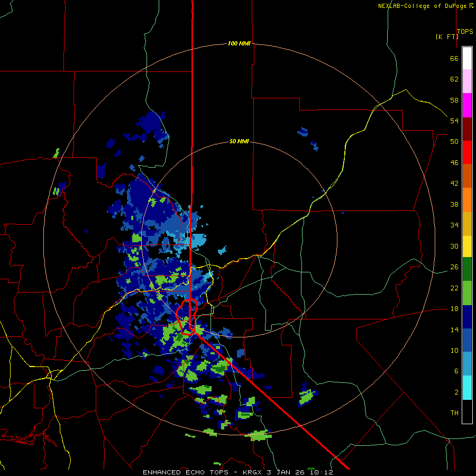
Task: Click the dark orange 42-46 kft legend swatch
Action: click(467, 176)
